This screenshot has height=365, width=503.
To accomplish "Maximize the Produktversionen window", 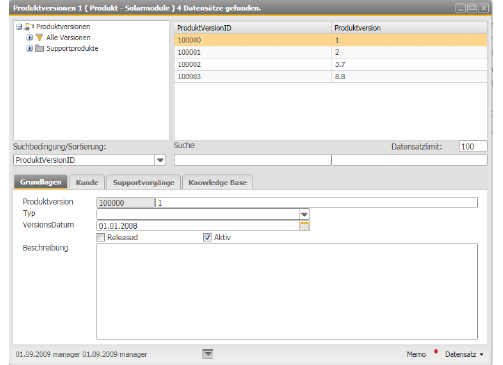I will click(472, 8).
